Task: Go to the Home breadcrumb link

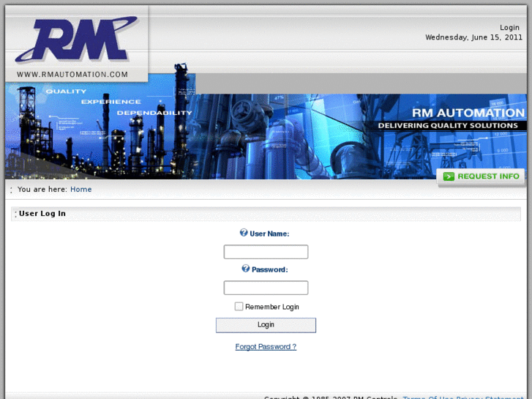Action: 80,189
